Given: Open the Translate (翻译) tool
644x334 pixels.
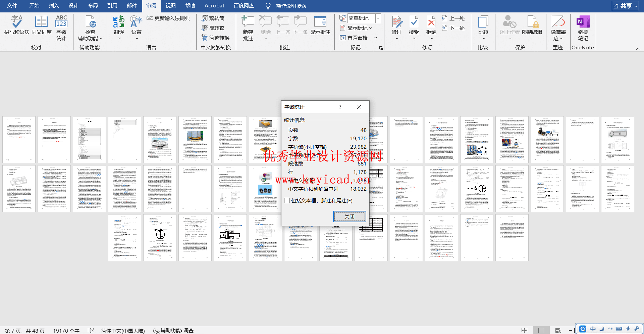Looking at the screenshot, I should pyautogui.click(x=119, y=28).
